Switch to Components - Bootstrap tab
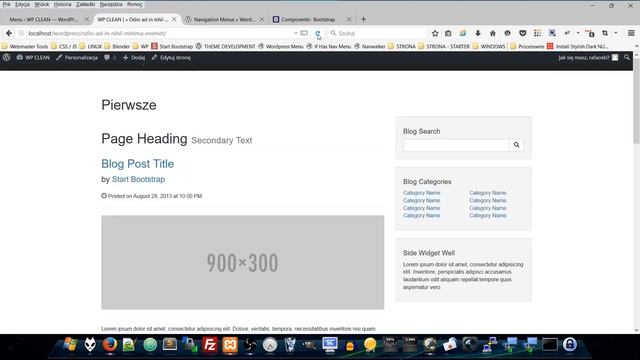This screenshot has width=640, height=360. (x=308, y=19)
